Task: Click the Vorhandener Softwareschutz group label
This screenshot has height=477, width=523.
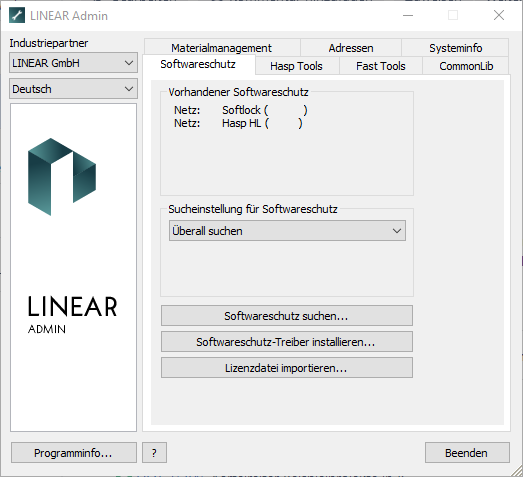Action: pos(238,92)
